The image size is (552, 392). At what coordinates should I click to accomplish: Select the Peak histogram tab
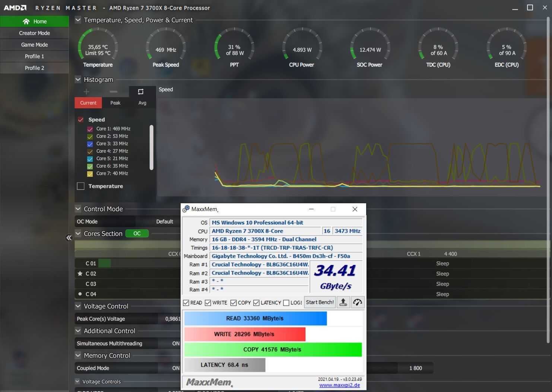pos(115,103)
